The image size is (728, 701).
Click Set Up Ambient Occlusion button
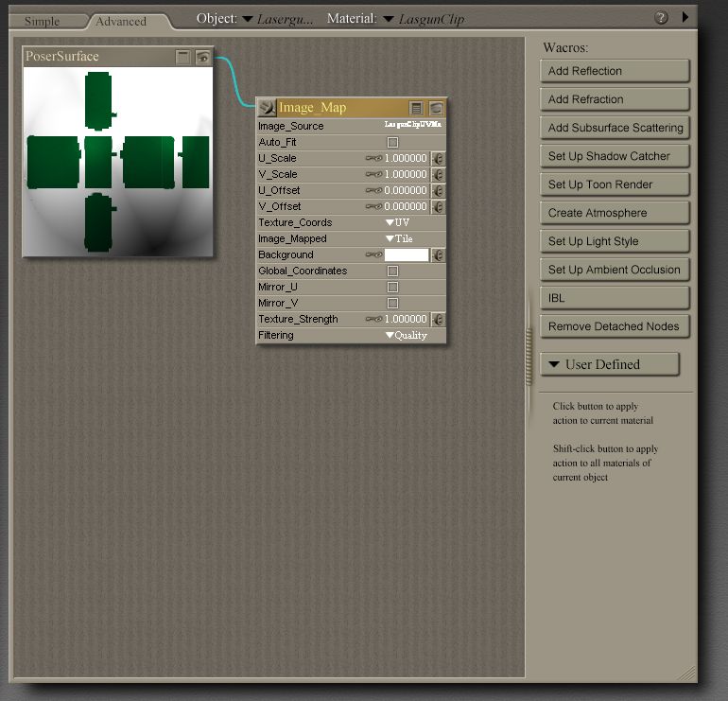615,270
